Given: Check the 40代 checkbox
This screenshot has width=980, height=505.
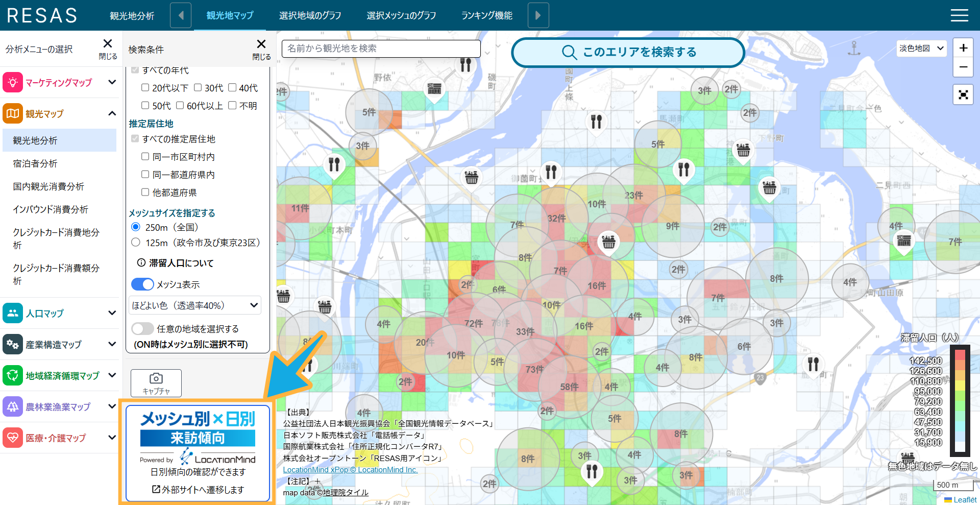Looking at the screenshot, I should pos(232,87).
